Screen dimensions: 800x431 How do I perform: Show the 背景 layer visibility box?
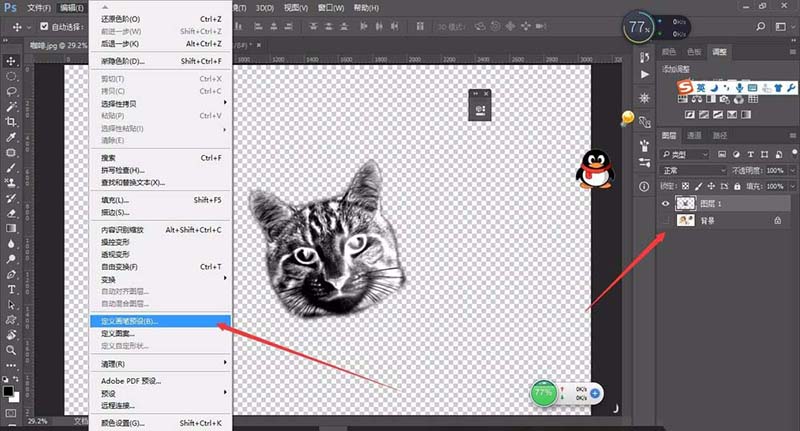(x=665, y=220)
